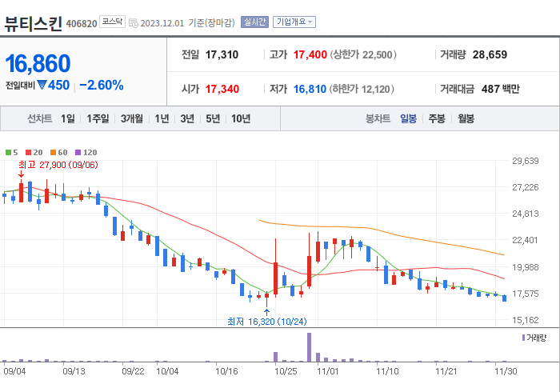Click the trading volume 28,659
560x392 pixels.
490,54
